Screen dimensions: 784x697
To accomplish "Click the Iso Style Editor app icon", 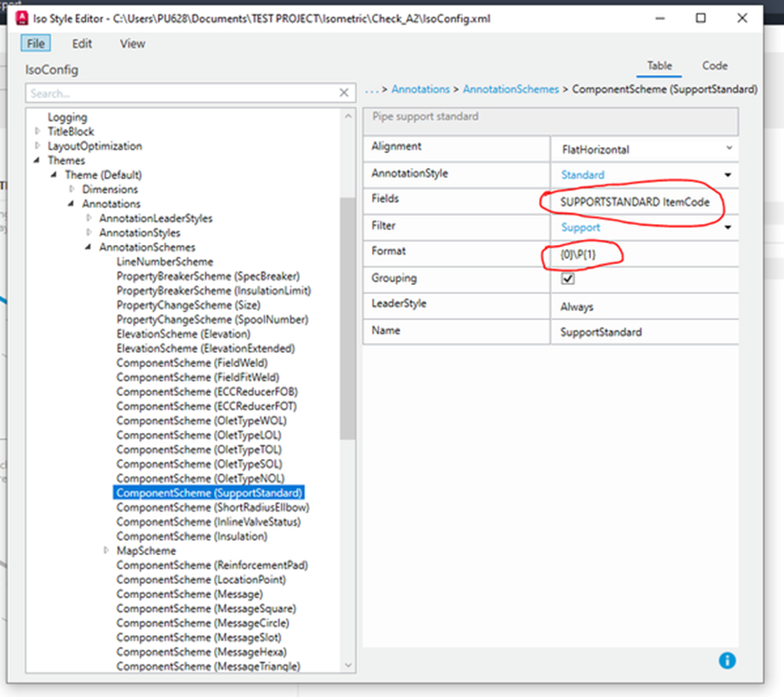I will click(22, 18).
